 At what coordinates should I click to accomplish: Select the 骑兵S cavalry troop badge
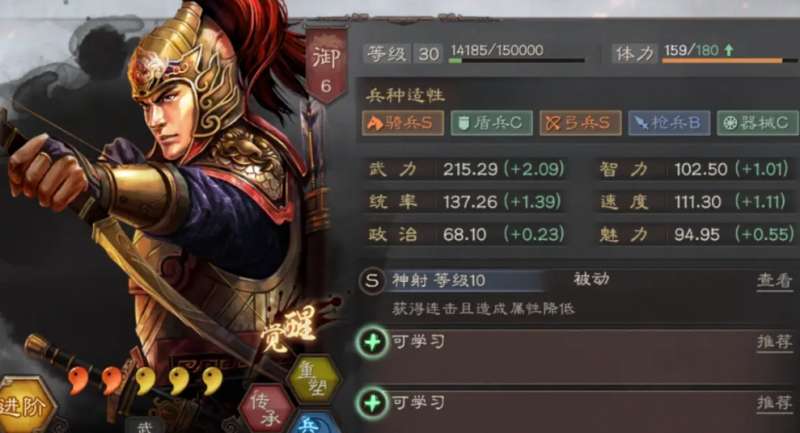pyautogui.click(x=403, y=123)
